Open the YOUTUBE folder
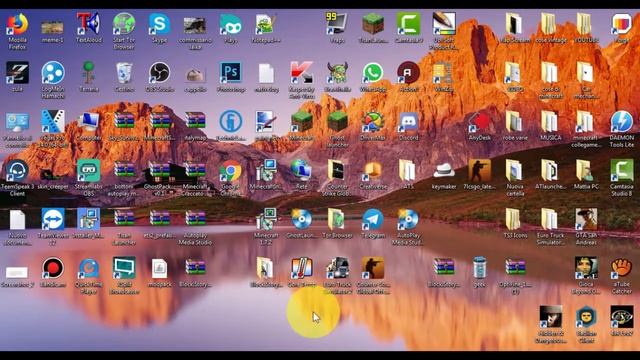 [x=585, y=24]
